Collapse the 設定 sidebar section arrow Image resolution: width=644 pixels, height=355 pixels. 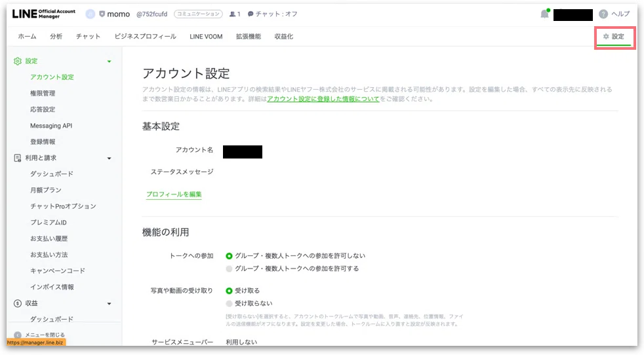point(110,62)
